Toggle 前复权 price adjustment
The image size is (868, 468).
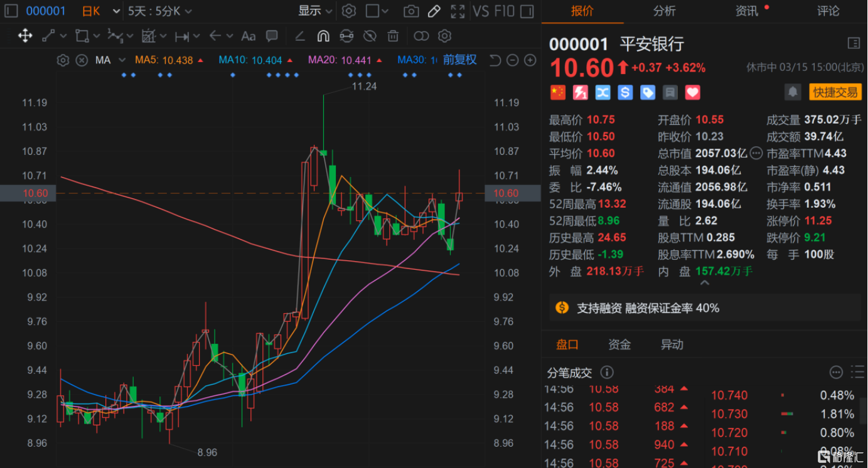(x=460, y=60)
